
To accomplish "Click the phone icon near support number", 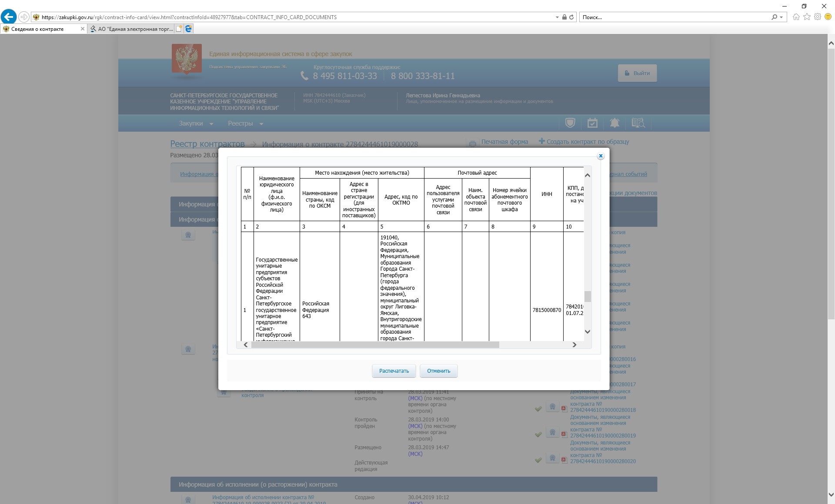I will [304, 76].
